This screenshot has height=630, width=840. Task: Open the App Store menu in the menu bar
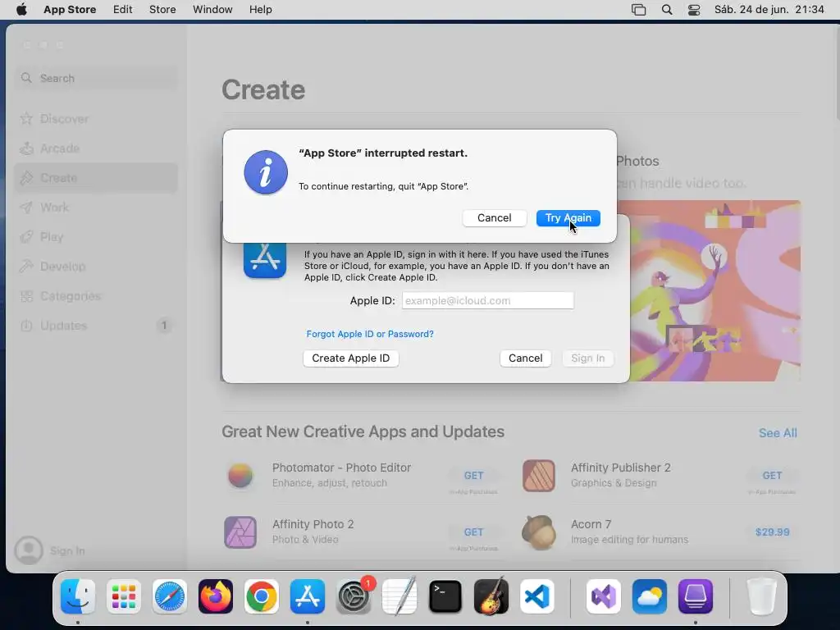pos(70,10)
